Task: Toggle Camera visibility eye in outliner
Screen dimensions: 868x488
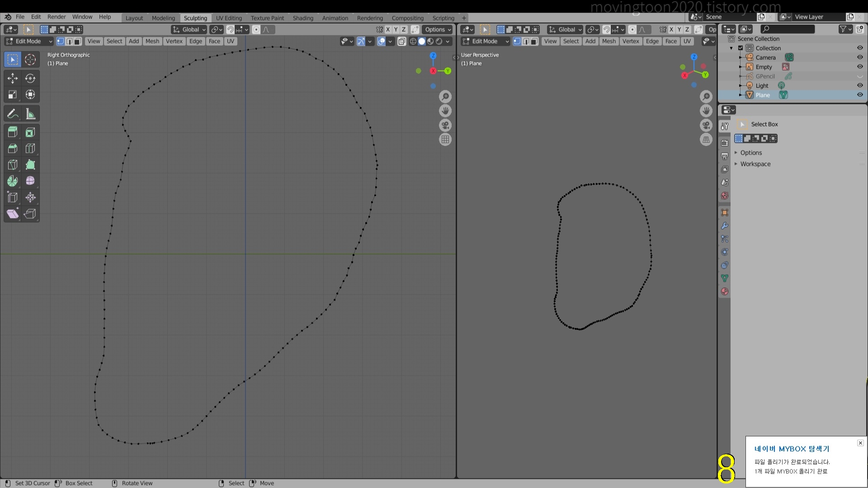Action: [860, 57]
